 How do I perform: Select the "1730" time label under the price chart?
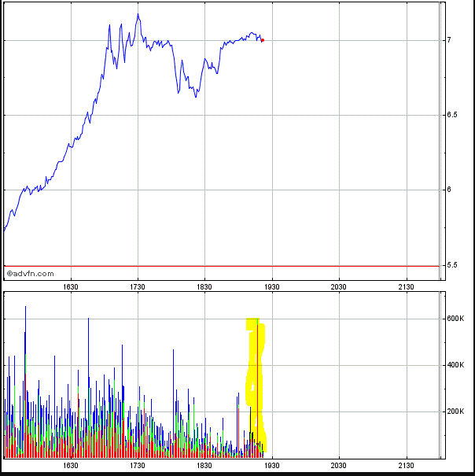pyautogui.click(x=138, y=287)
